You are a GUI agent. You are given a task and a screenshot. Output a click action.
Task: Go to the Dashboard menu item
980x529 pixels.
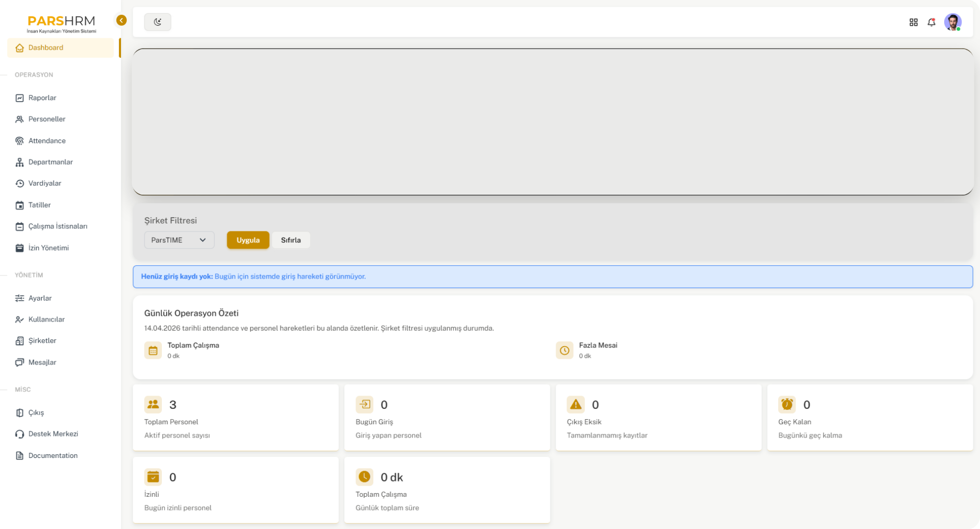click(x=45, y=48)
